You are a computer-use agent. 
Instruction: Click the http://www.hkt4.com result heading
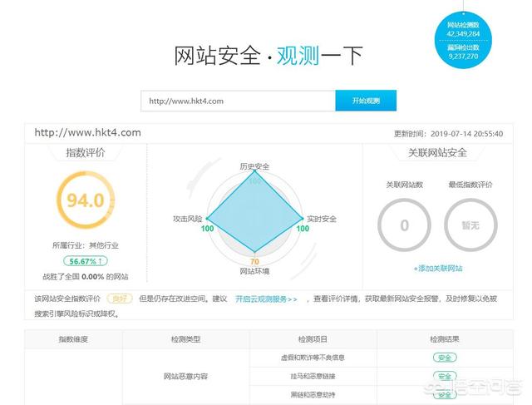click(88, 132)
